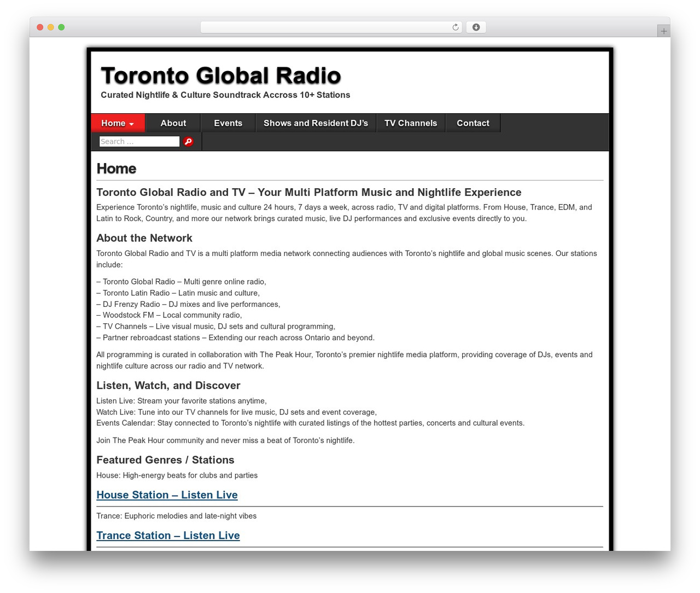This screenshot has width=700, height=593.
Task: Click the browser address bar
Action: pos(331,27)
